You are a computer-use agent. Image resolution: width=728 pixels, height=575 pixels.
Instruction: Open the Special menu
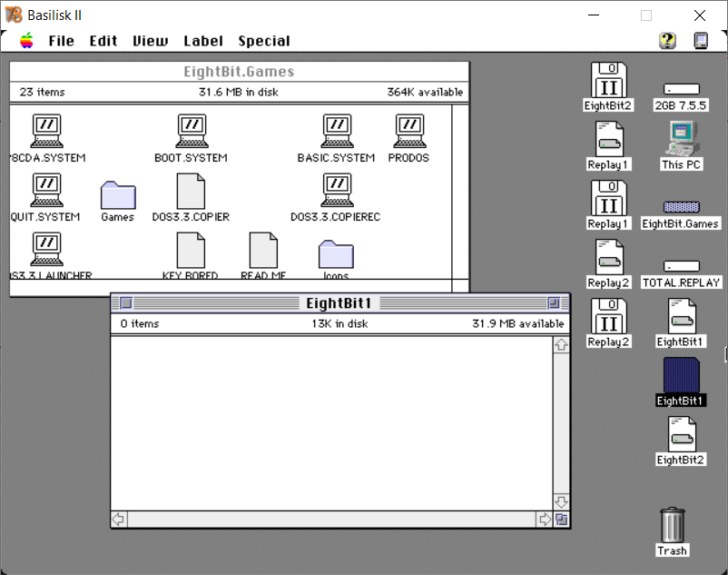[x=264, y=41]
